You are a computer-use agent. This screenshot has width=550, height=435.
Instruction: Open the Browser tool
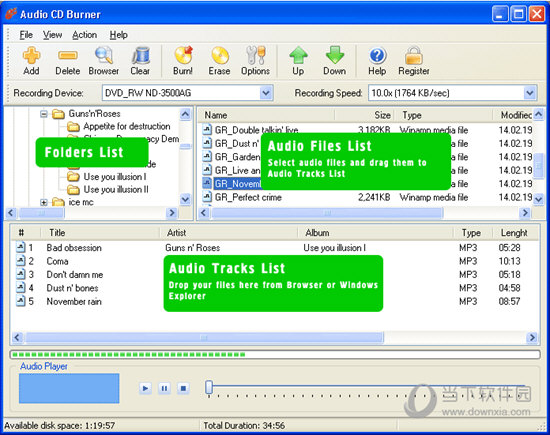click(104, 55)
